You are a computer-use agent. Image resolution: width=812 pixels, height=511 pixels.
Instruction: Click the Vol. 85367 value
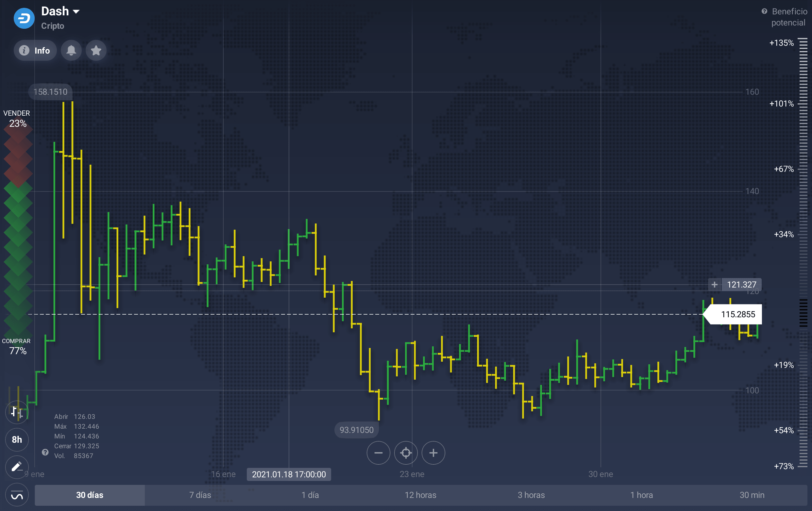coord(74,456)
